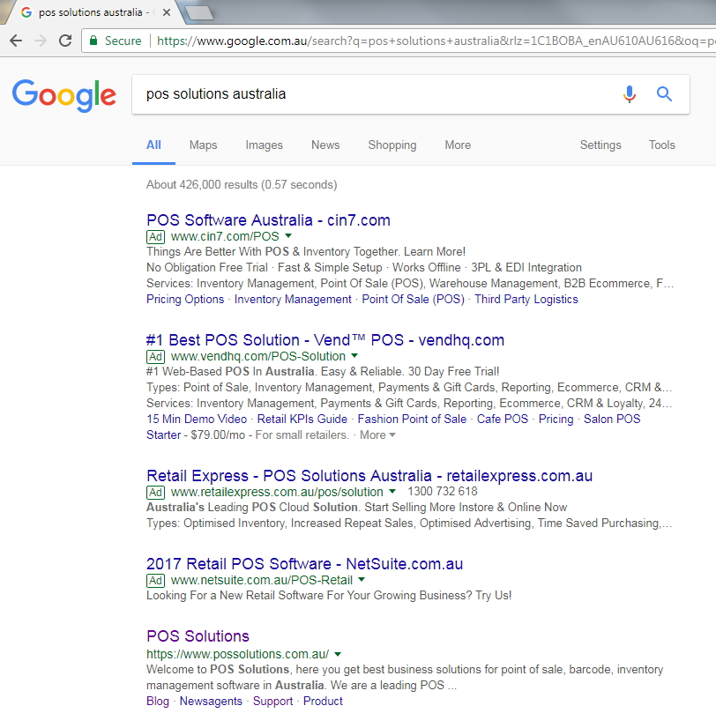Start voice search with the microphone icon
This screenshot has width=716, height=728.
pyautogui.click(x=629, y=94)
